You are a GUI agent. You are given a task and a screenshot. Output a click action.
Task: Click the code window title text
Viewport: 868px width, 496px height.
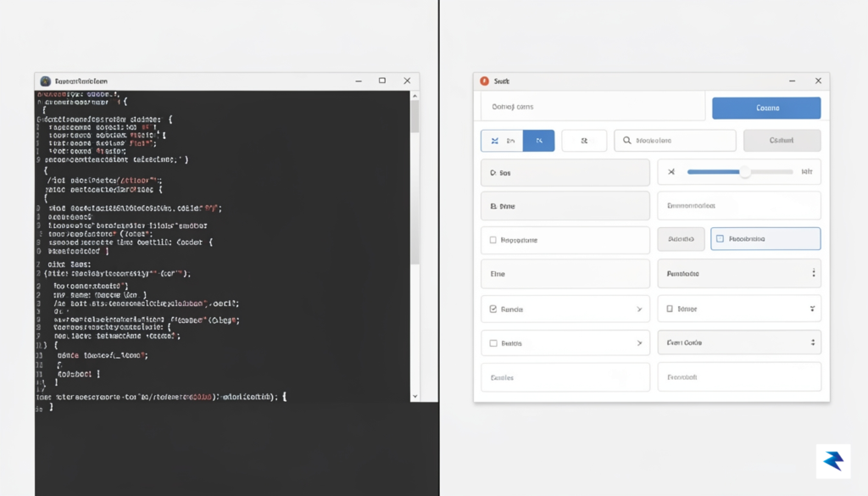click(x=81, y=81)
